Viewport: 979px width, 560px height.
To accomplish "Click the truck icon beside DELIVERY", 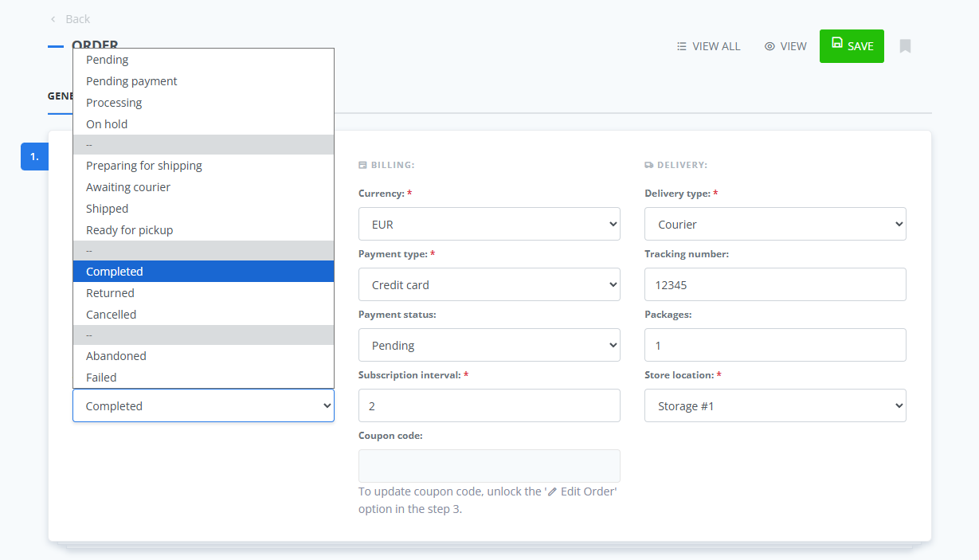I will [650, 165].
